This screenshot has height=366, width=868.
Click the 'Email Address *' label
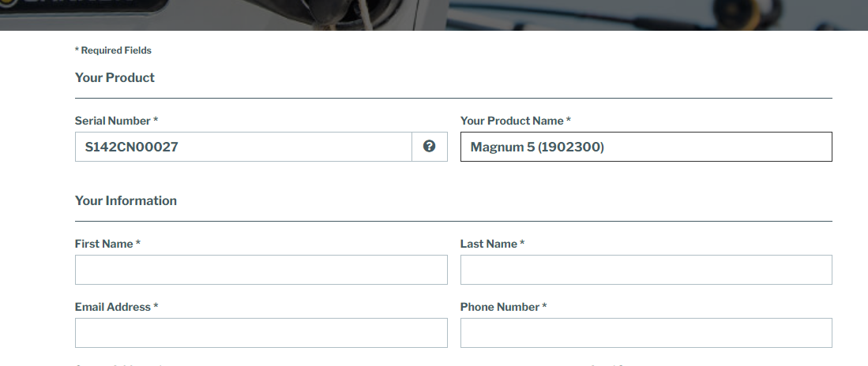click(x=116, y=307)
